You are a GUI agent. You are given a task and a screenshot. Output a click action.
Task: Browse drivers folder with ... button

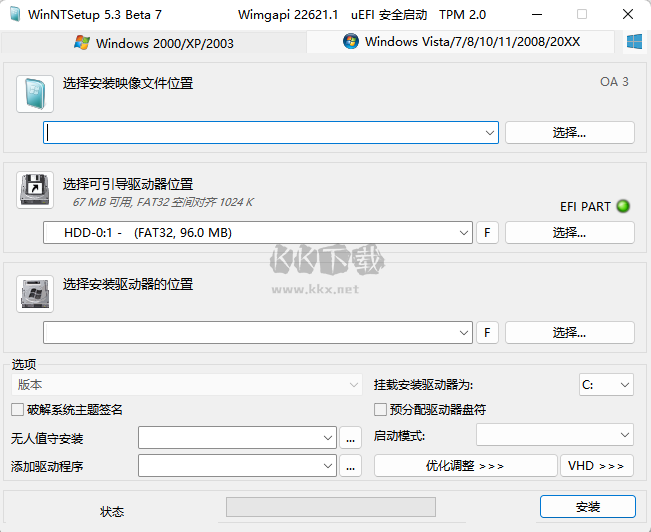tap(350, 466)
